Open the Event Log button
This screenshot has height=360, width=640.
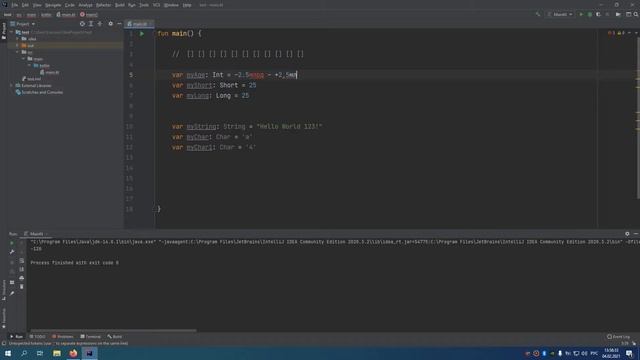[x=618, y=337]
